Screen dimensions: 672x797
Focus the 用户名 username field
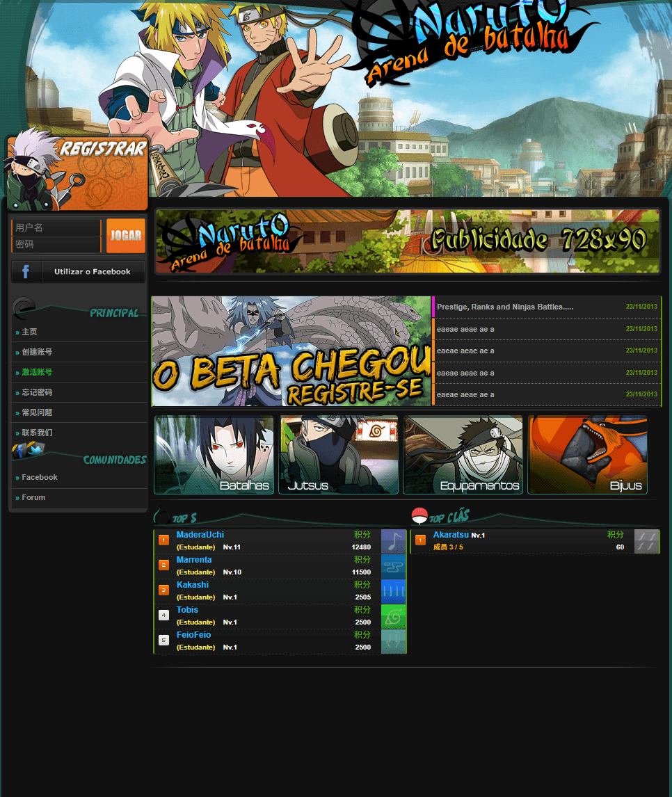pyautogui.click(x=56, y=227)
